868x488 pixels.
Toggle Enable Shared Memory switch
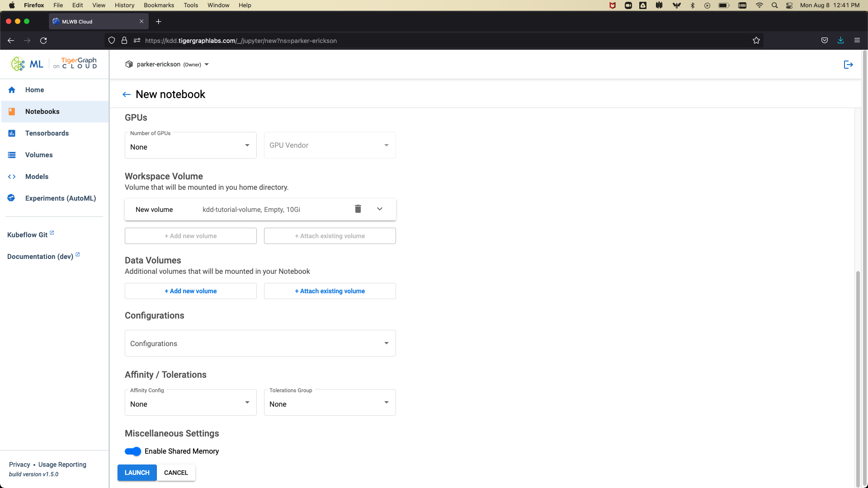(x=133, y=451)
